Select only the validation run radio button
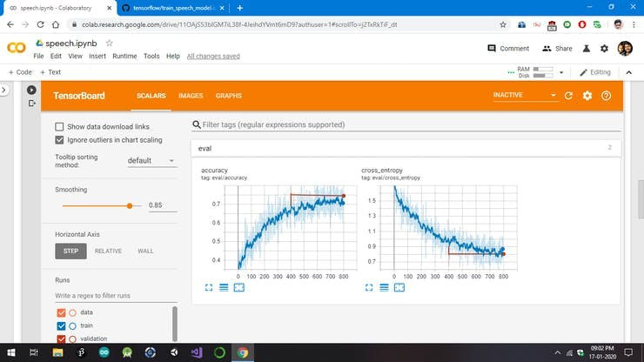 tap(73, 339)
